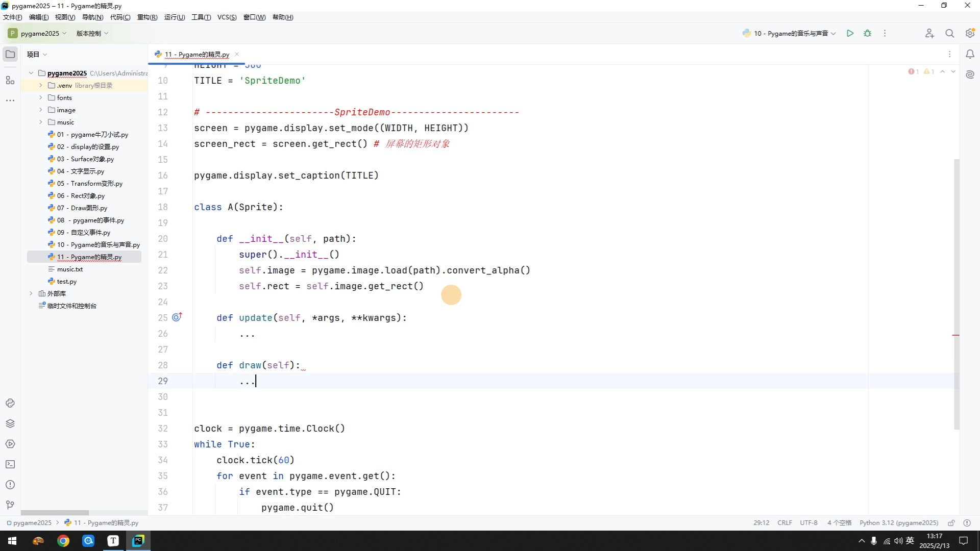Open the 工具 menu
Screen dimensions: 980x551
point(201,17)
